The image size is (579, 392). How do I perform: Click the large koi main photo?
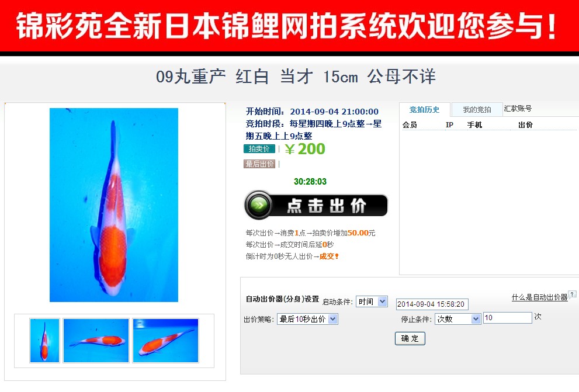coord(114,205)
